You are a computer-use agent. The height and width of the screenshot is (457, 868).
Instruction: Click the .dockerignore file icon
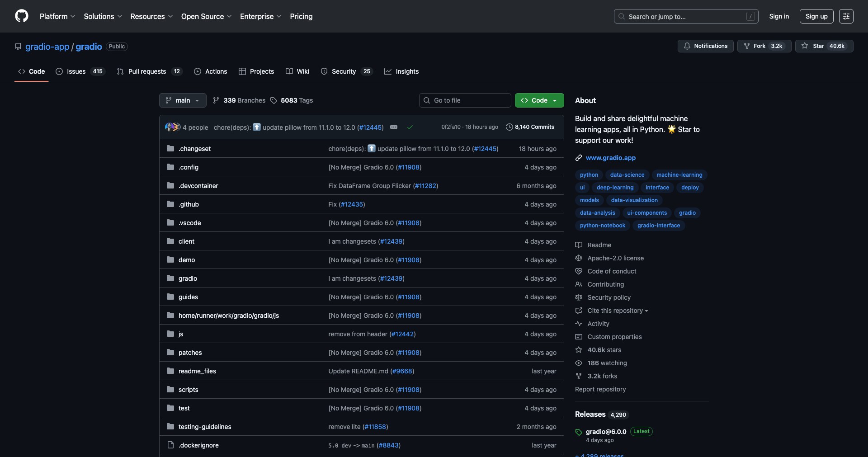170,445
